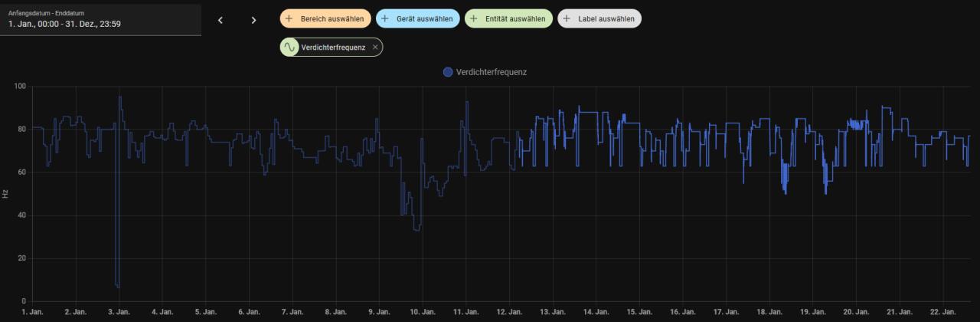This screenshot has height=322, width=980.
Task: Click the deep drop near 3. Jan.
Action: coord(117,285)
